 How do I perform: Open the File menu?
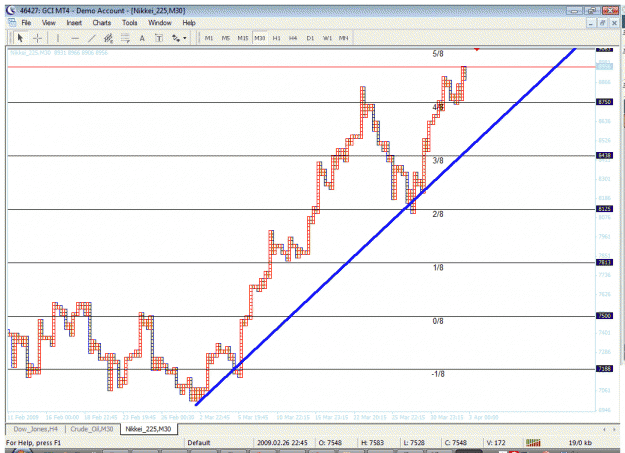point(26,23)
